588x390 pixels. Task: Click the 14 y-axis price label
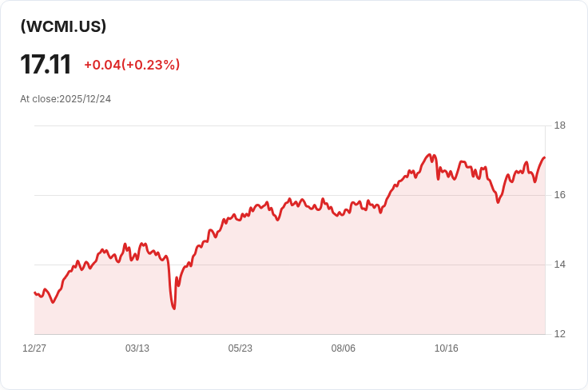(560, 265)
